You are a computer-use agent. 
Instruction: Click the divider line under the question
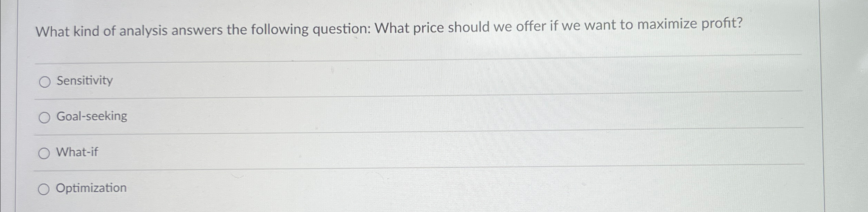click(419, 59)
